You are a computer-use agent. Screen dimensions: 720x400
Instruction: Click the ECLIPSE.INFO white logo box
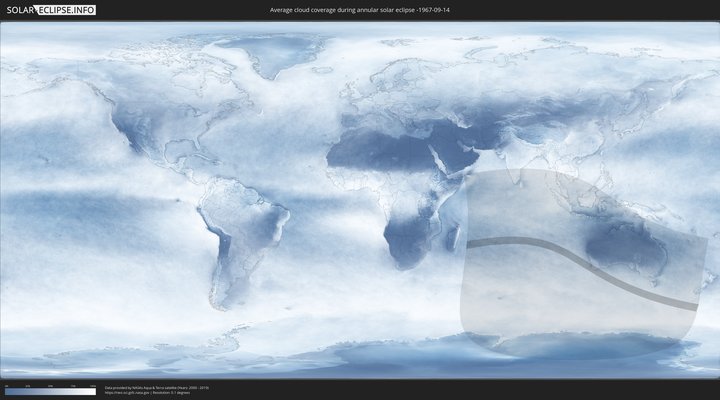[x=64, y=10]
